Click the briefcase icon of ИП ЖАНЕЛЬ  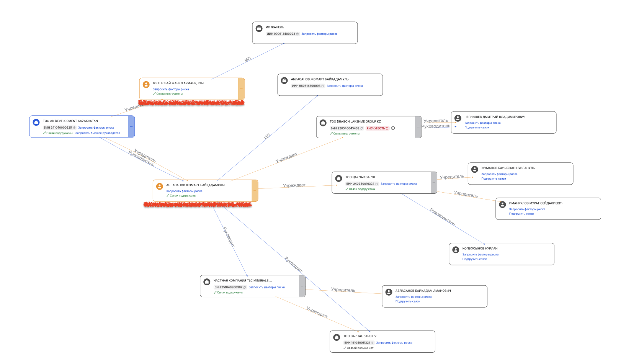click(x=259, y=28)
